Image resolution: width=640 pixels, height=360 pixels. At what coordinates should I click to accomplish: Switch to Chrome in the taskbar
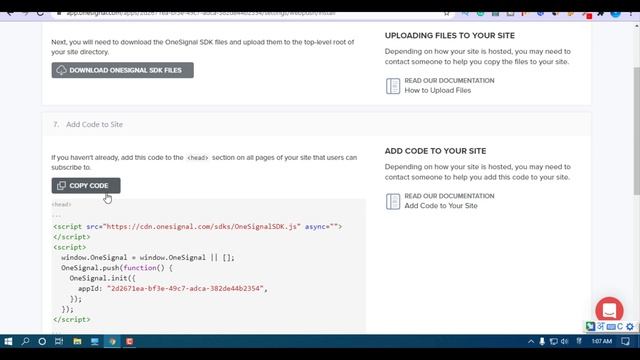pos(112,341)
